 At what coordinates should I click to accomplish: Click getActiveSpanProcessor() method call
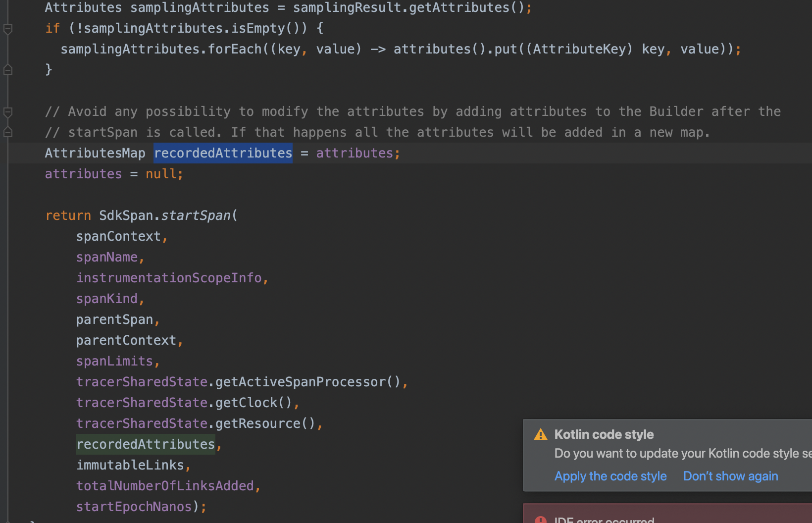308,382
